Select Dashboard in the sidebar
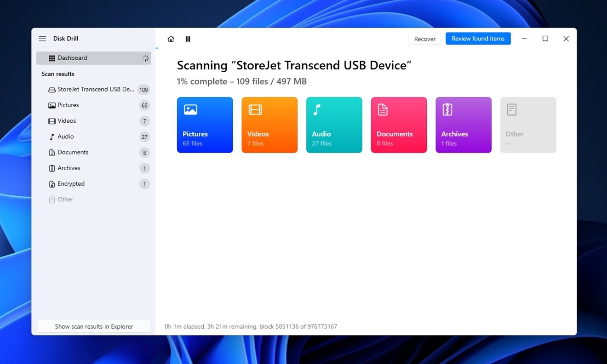The height and width of the screenshot is (364, 607). (x=94, y=58)
